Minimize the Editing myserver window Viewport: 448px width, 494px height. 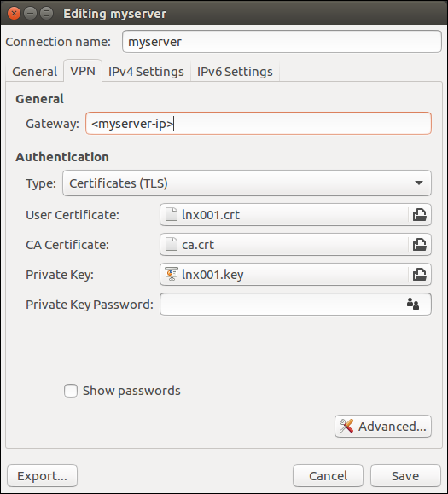coord(30,14)
